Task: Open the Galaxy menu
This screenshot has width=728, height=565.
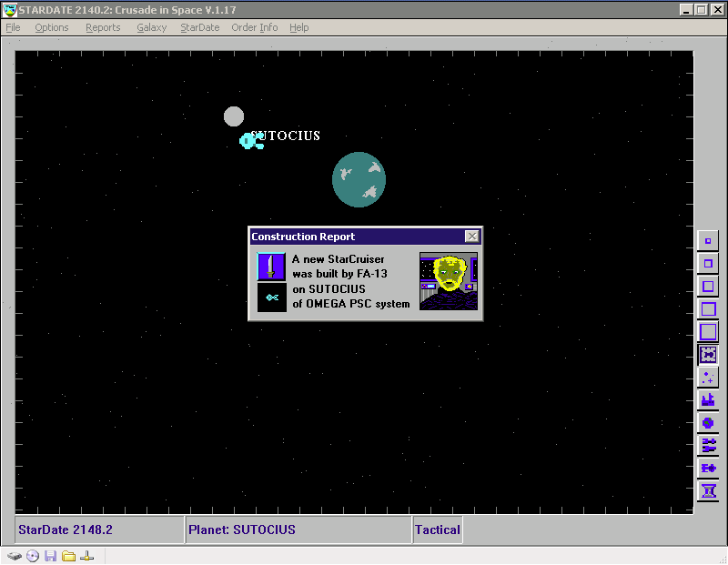Action: pyautogui.click(x=151, y=27)
